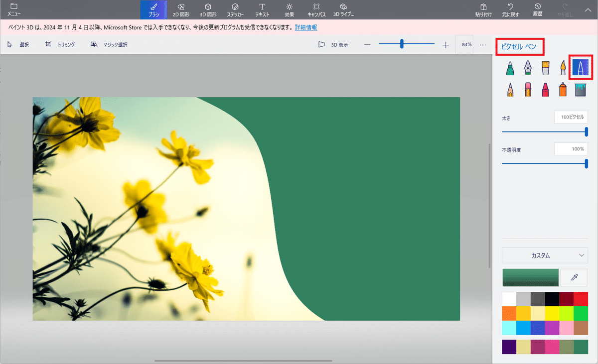Choose the indigo blue color swatch
This screenshot has height=364, width=598.
click(538, 328)
